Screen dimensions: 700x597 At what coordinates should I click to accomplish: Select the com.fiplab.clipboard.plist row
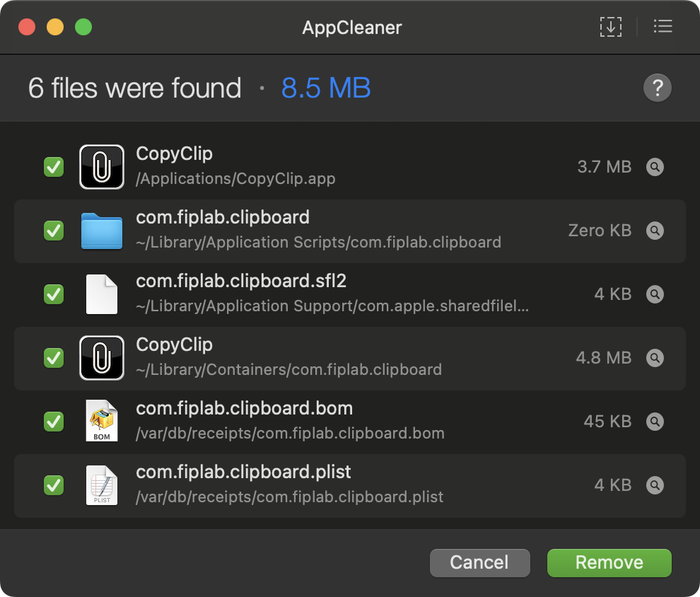(x=354, y=485)
